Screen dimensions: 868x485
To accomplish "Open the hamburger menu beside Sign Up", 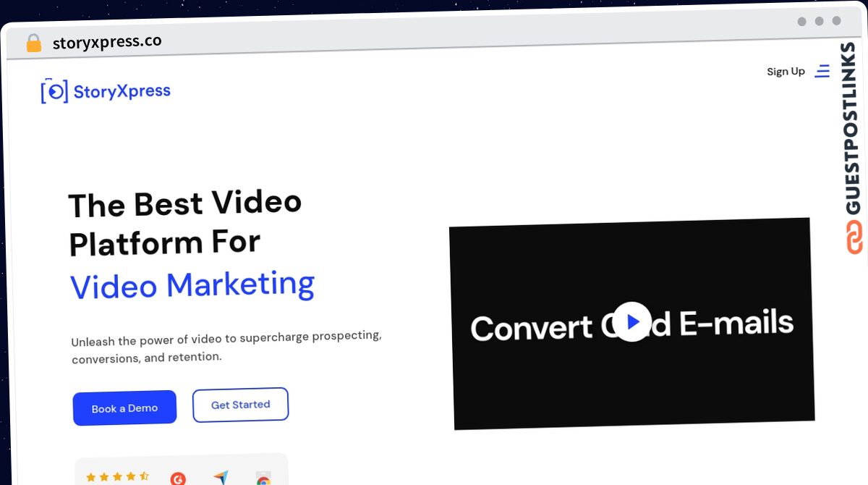I will [822, 71].
